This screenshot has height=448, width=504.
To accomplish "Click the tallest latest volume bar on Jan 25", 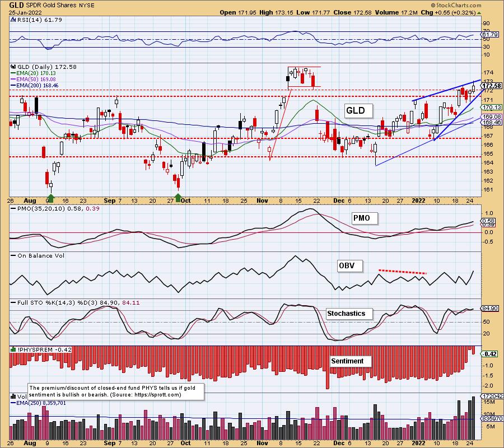I will tap(473, 418).
